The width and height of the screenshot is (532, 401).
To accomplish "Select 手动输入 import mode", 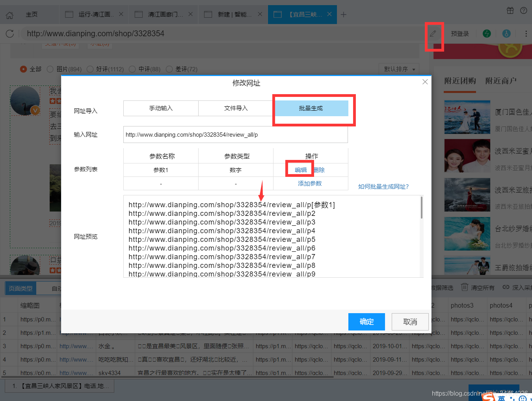I will point(161,108).
